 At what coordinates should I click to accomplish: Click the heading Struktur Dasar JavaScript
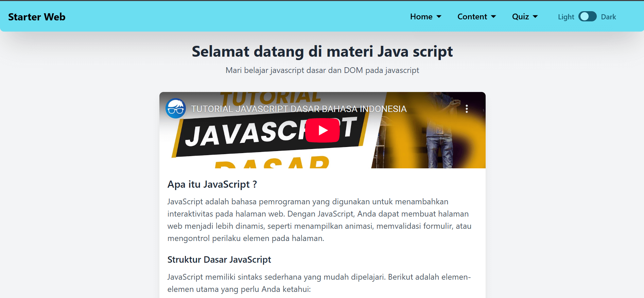point(219,260)
